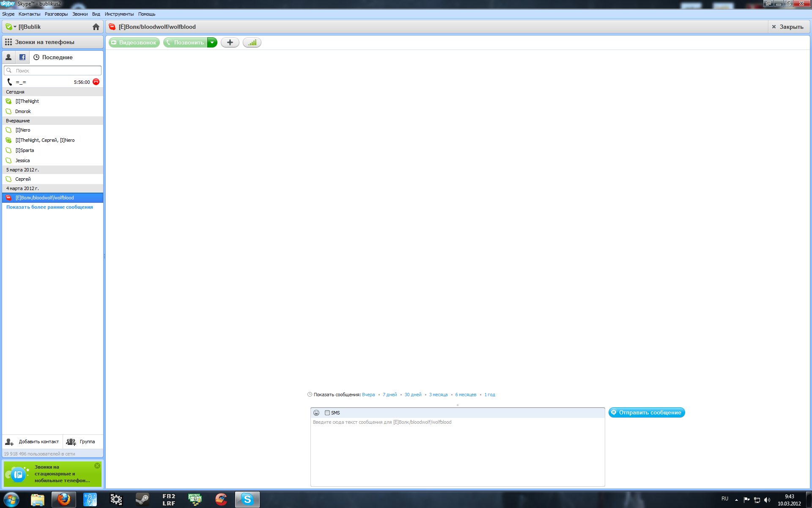Click the Отправить сообщение button
The height and width of the screenshot is (508, 812).
(646, 412)
